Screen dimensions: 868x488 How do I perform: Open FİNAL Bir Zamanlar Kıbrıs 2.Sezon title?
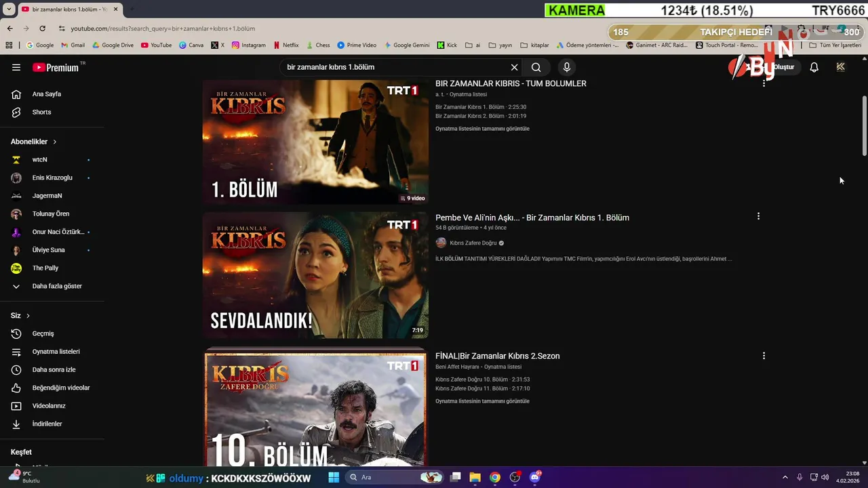(x=498, y=356)
